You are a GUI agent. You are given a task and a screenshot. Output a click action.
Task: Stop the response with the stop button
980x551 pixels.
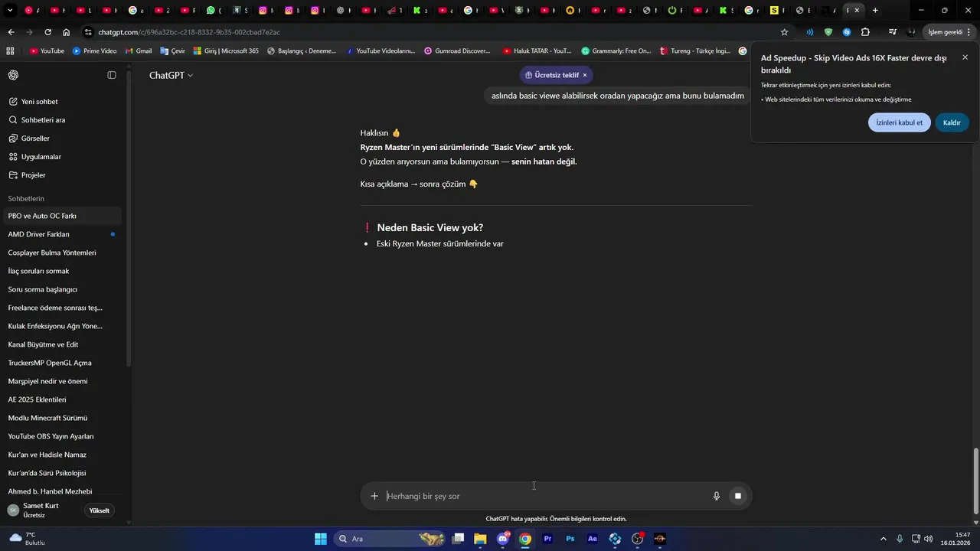coord(738,496)
